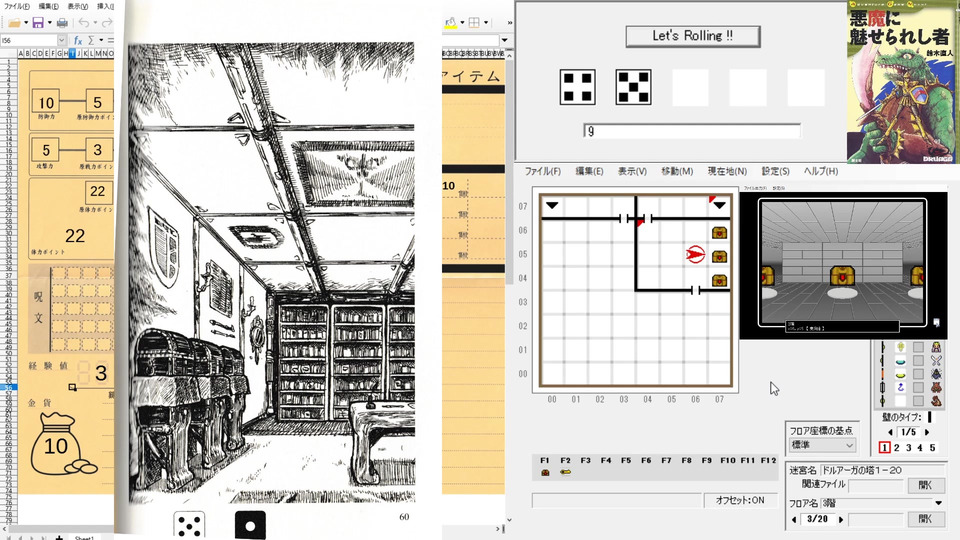The image size is (960, 540).
Task: Click the Let's Rolling !! dice button
Action: 692,36
